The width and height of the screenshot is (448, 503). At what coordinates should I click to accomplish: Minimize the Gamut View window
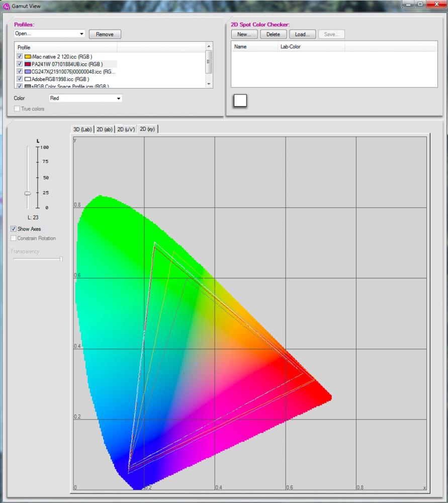click(x=409, y=4)
